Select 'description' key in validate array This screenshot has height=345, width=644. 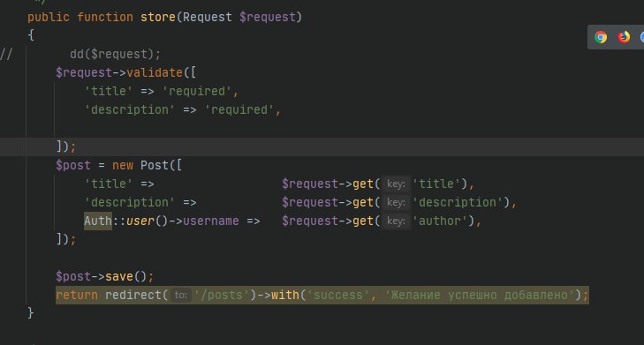pos(129,110)
